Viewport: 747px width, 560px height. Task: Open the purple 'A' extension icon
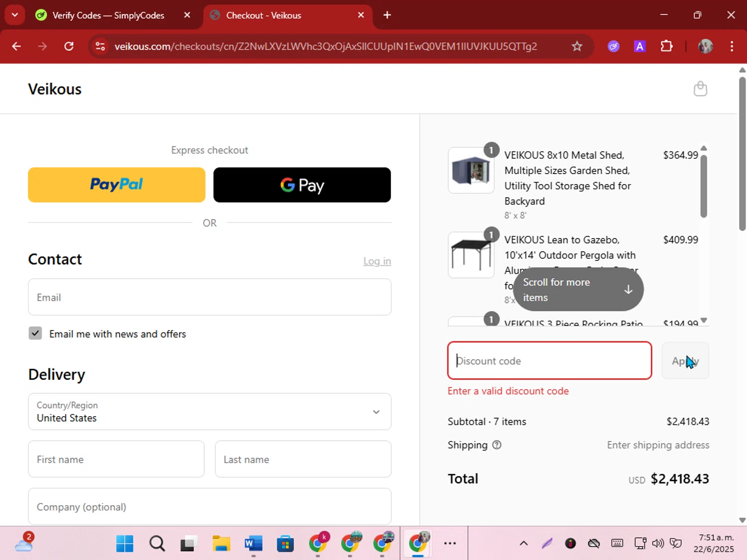point(640,46)
